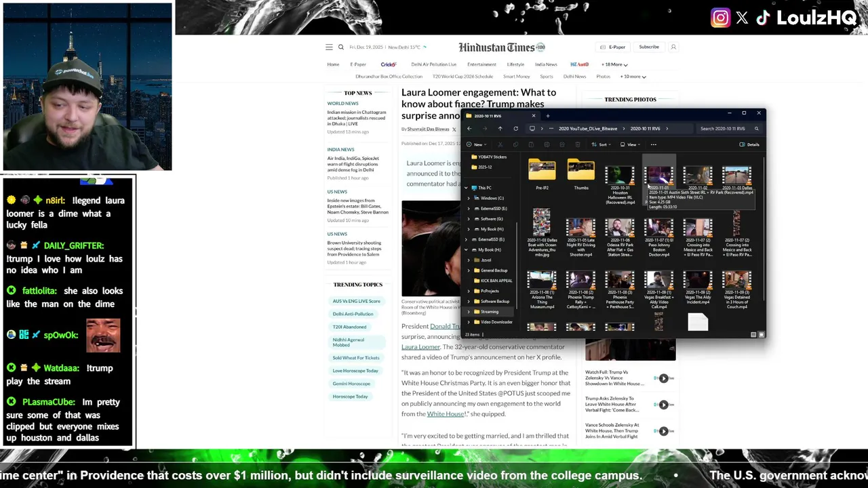868x488 pixels.
Task: Select 2020-11-09 (1) Vegas Breakfast video
Action: [x=659, y=290]
